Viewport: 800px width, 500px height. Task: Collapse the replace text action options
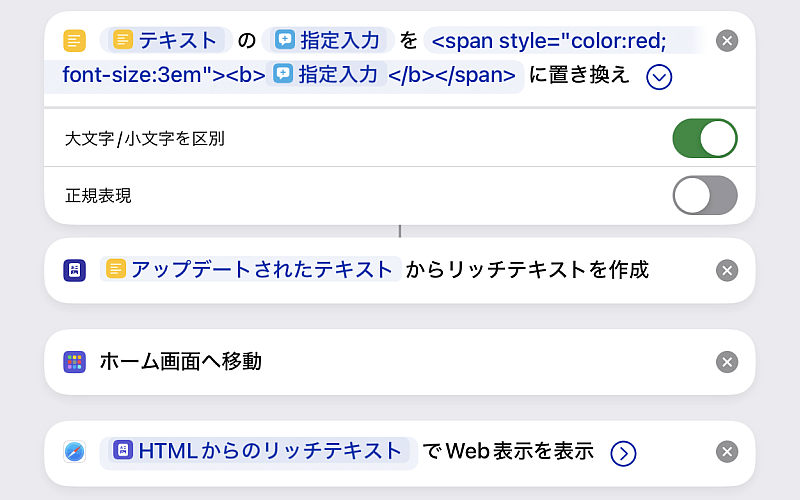pyautogui.click(x=659, y=77)
